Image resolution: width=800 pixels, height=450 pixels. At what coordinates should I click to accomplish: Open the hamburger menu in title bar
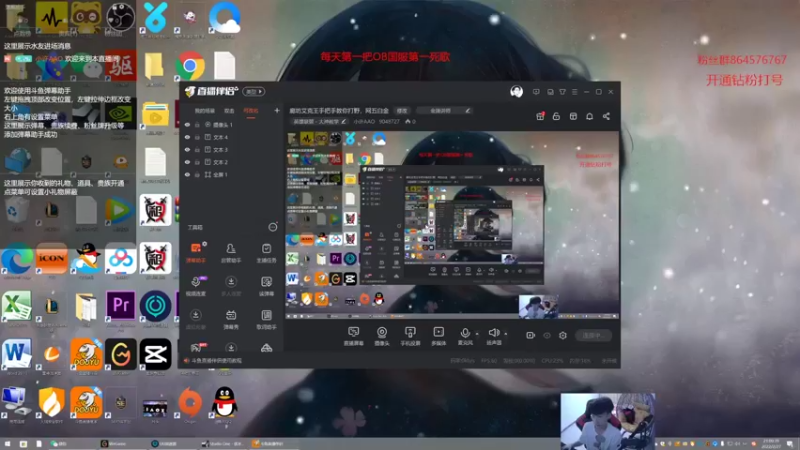pyautogui.click(x=574, y=92)
